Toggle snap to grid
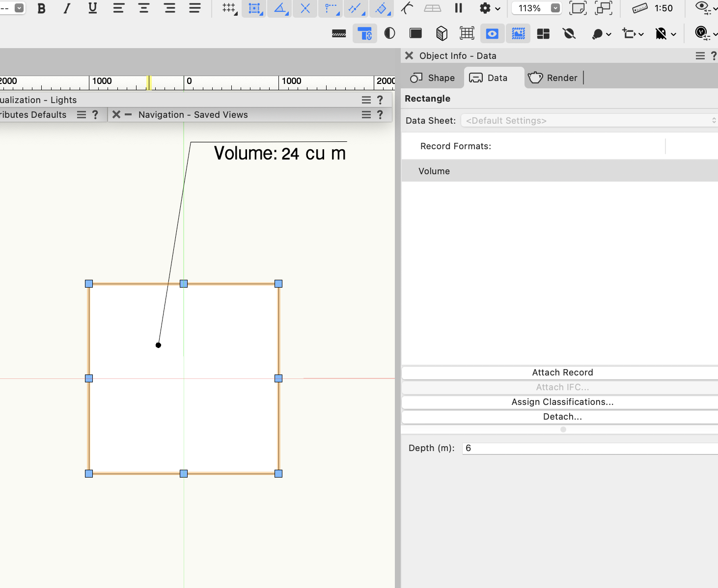Screen dimensions: 718x588 point(229,8)
